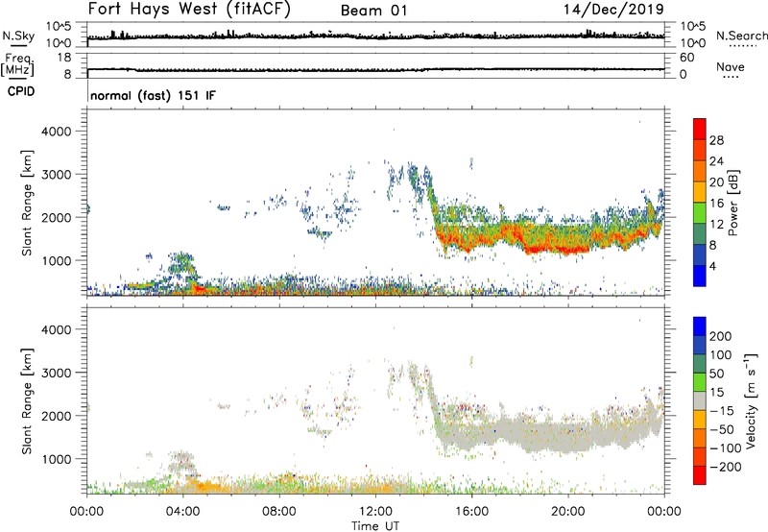Click the 'Slant Range [km]' label of power panel
The height and width of the screenshot is (532, 768).
pos(27,203)
